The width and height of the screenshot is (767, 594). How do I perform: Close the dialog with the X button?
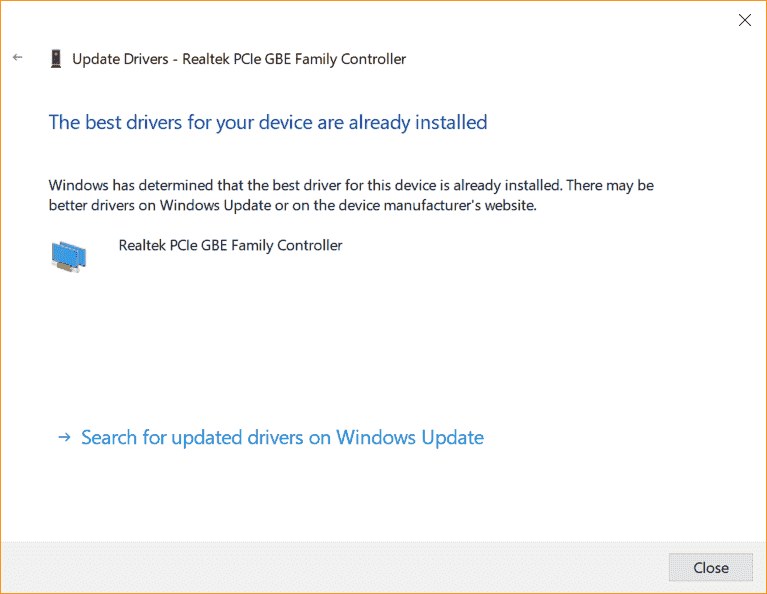click(744, 20)
